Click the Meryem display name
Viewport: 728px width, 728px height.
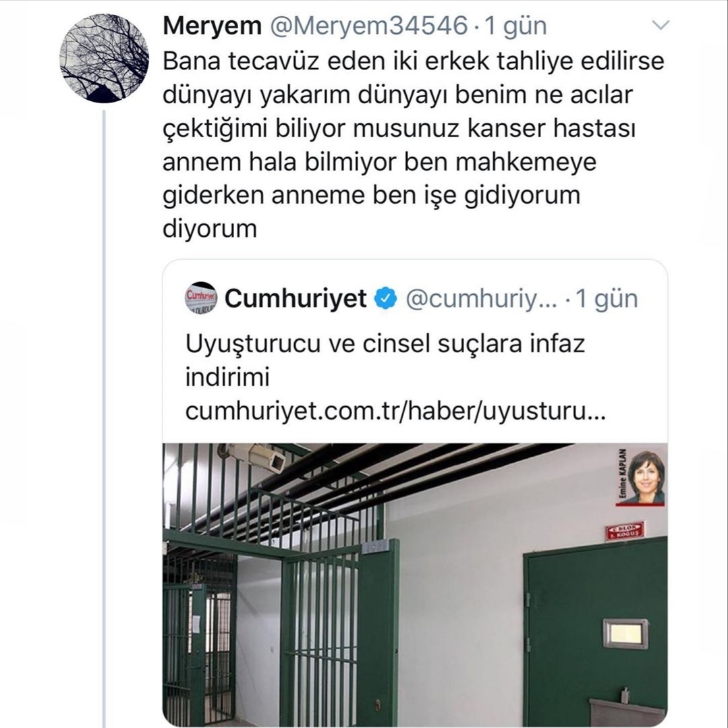coord(212,26)
